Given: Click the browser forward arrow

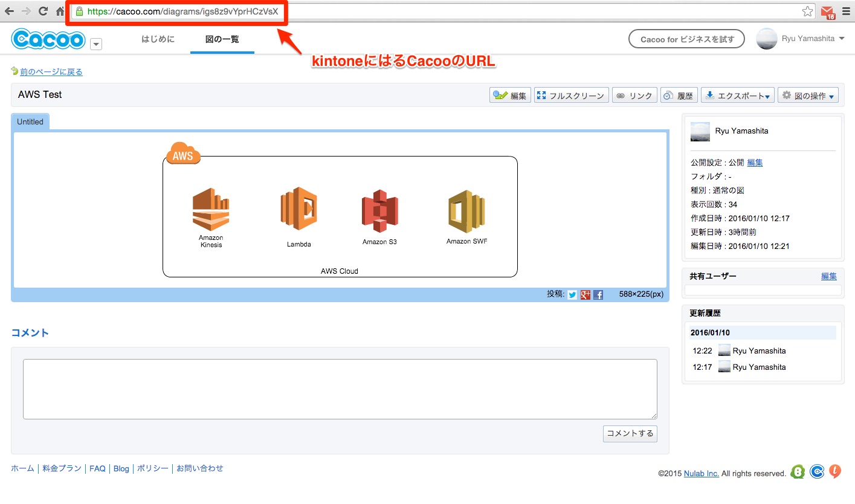Looking at the screenshot, I should [26, 11].
